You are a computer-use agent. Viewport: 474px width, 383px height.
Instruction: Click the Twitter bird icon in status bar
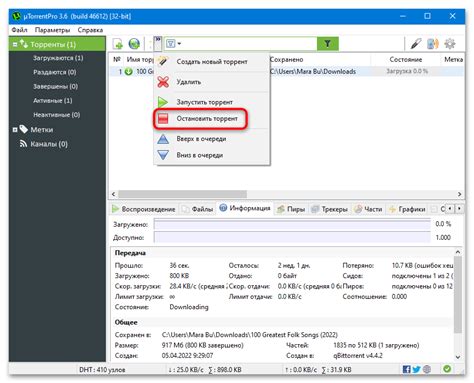coord(416,369)
